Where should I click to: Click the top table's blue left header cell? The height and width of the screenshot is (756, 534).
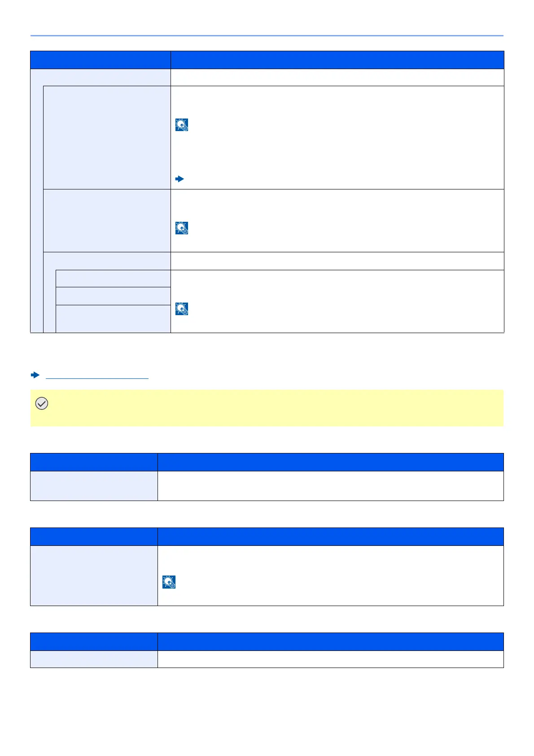[x=101, y=60]
